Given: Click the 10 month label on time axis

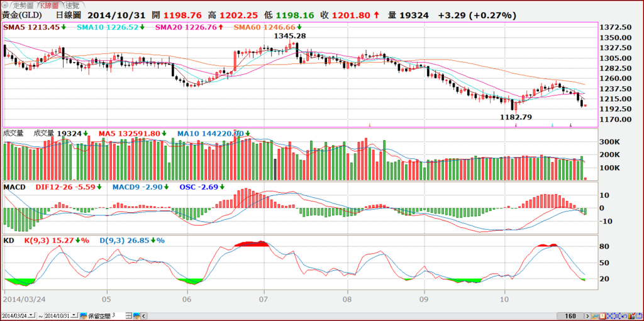Looking at the screenshot, I should [x=505, y=298].
